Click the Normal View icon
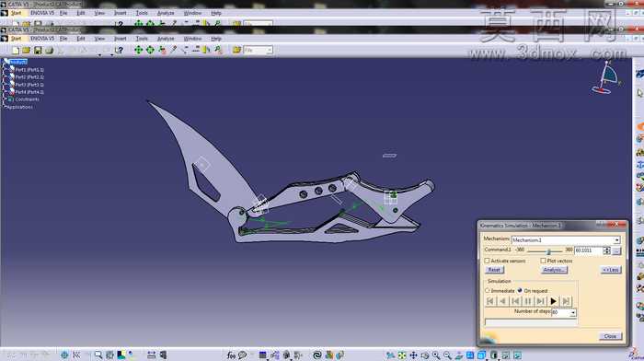 [x=459, y=355]
